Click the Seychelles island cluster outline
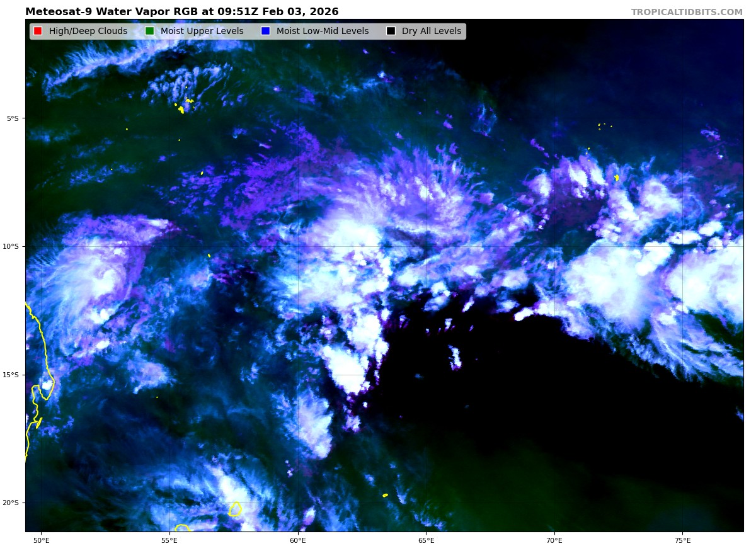 (181, 109)
